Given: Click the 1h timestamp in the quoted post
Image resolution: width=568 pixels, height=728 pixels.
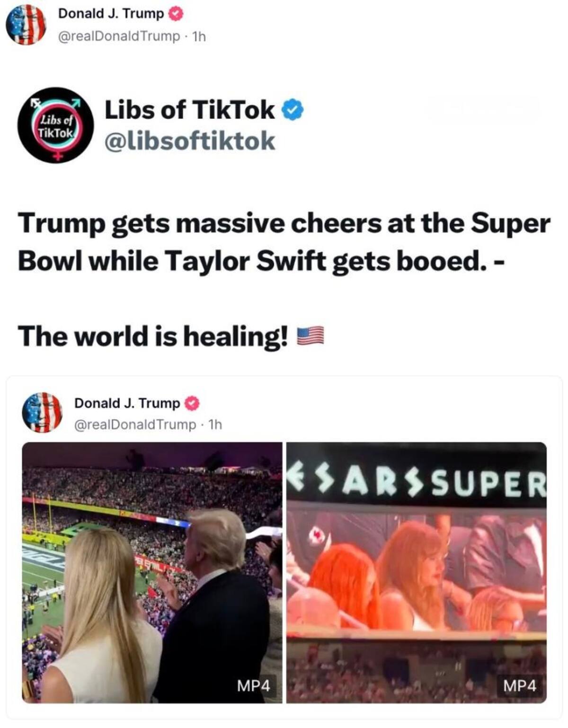Looking at the screenshot, I should [x=215, y=425].
